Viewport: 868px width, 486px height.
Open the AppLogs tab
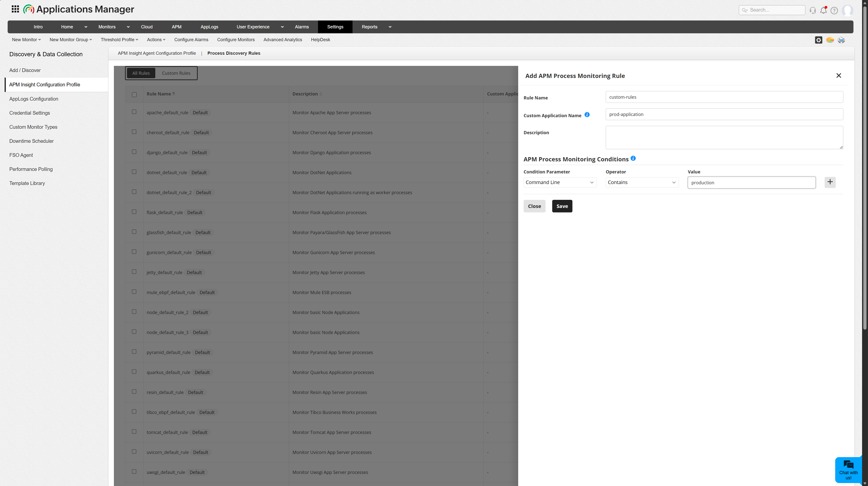[x=209, y=27]
